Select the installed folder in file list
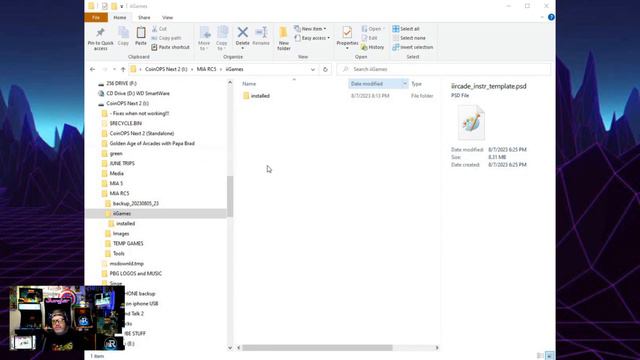Image resolution: width=640 pixels, height=360 pixels. (x=260, y=96)
